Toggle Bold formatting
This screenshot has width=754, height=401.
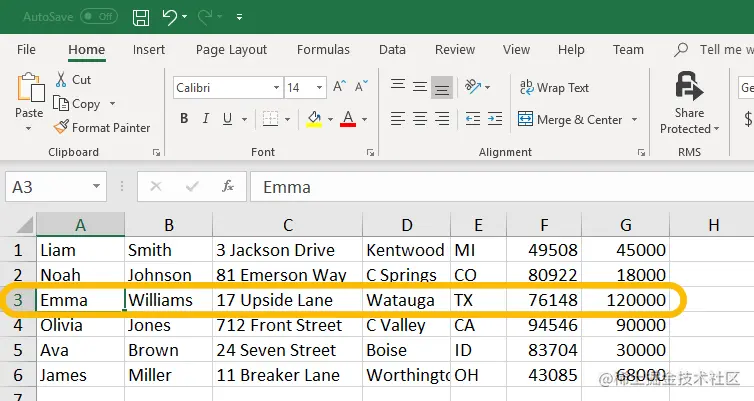pyautogui.click(x=184, y=118)
